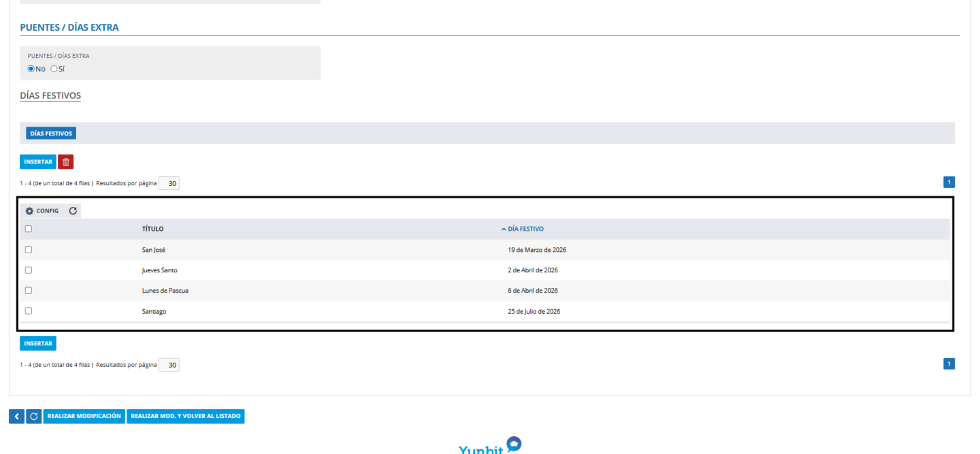Click Realizar Mod. y Volver al Listado
980x454 pixels.
point(186,417)
